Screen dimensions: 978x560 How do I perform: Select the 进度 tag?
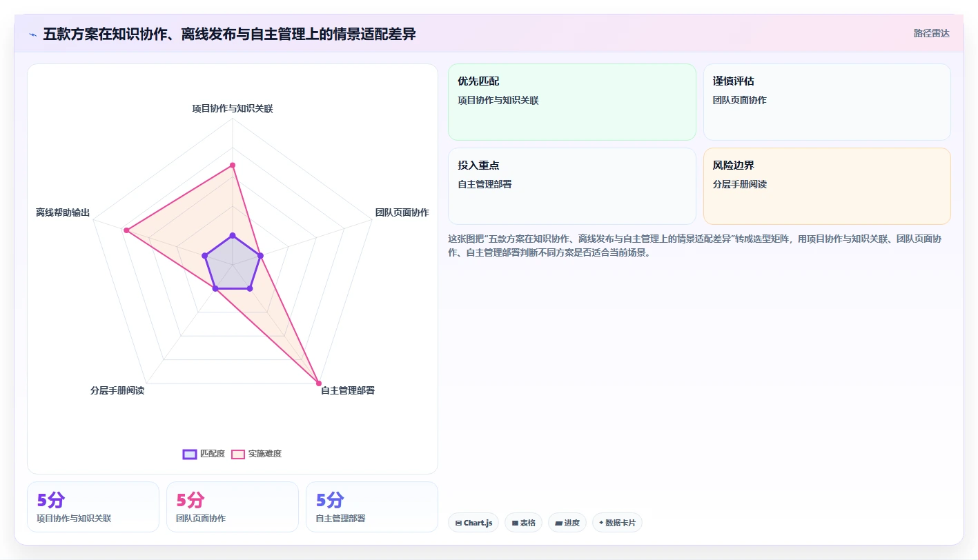click(x=567, y=523)
